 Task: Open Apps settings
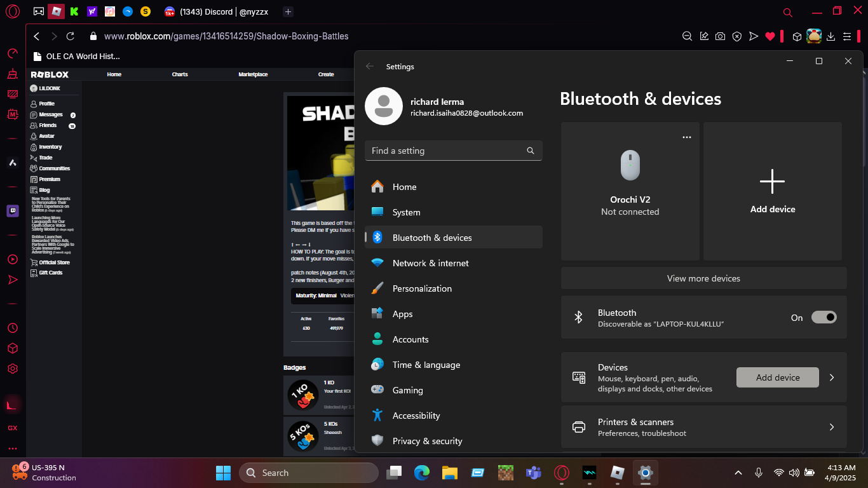[454, 314]
